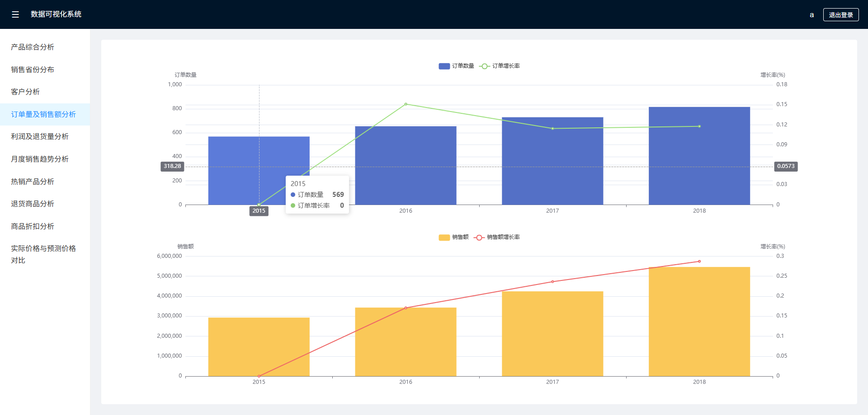Click the 2017 sales amount bar
Image resolution: width=868 pixels, height=415 pixels.
[x=552, y=334]
